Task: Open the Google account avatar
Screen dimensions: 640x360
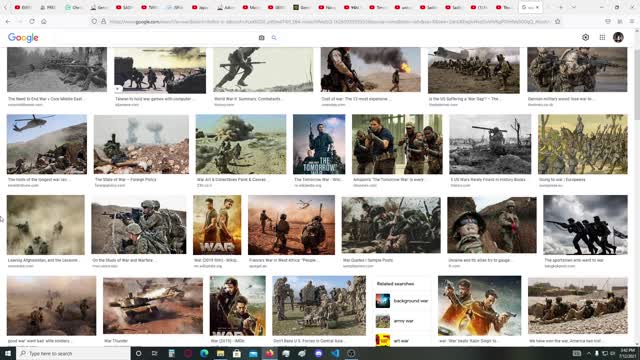Action: click(x=618, y=37)
